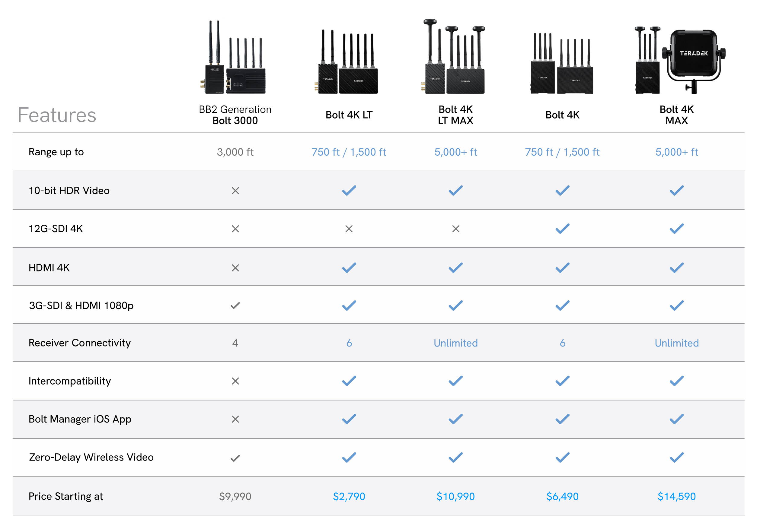This screenshot has width=757, height=532.
Task: Click the checkmark for Bolt 4K LT 10-bit HDR
Action: 349,190
